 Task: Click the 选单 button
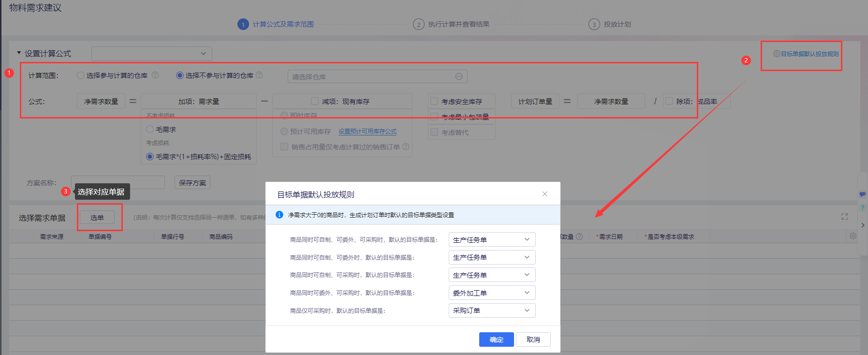(97, 218)
